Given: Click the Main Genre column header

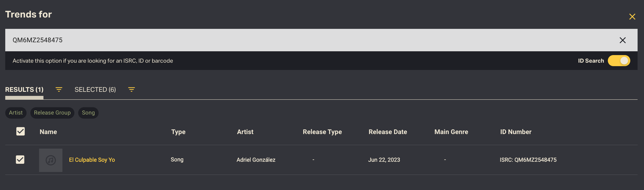Looking at the screenshot, I should [x=451, y=132].
